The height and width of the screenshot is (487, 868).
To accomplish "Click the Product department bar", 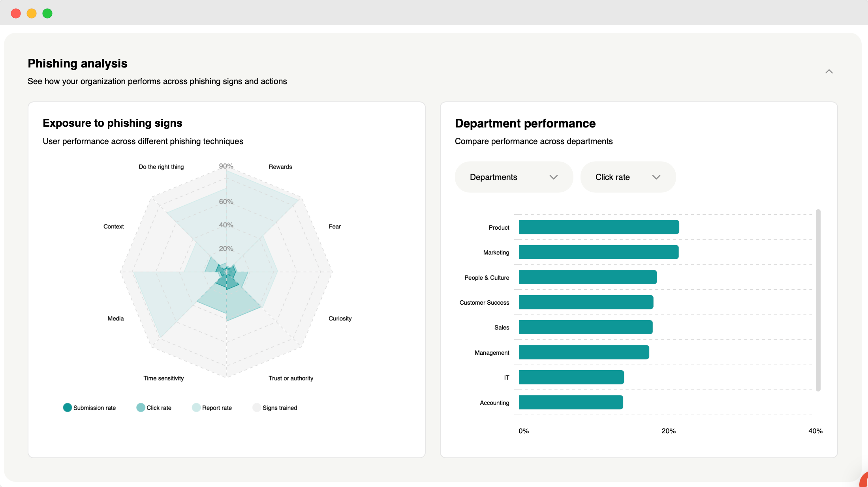I will [599, 227].
